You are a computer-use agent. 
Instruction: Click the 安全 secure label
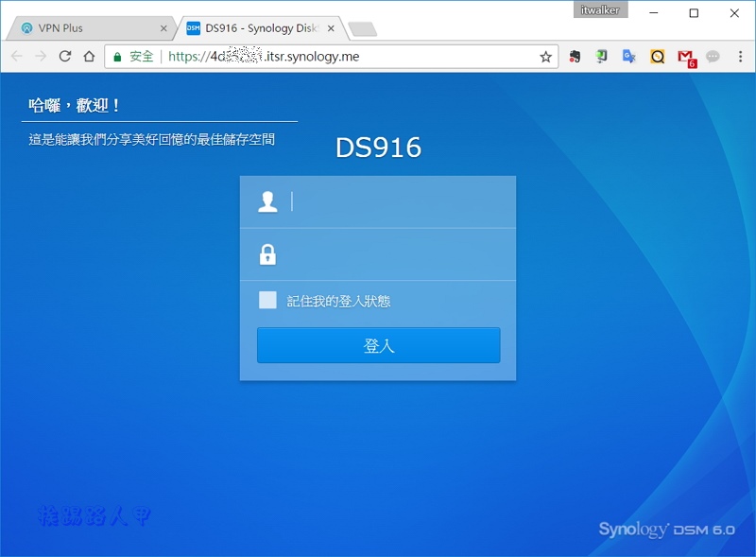[x=141, y=57]
